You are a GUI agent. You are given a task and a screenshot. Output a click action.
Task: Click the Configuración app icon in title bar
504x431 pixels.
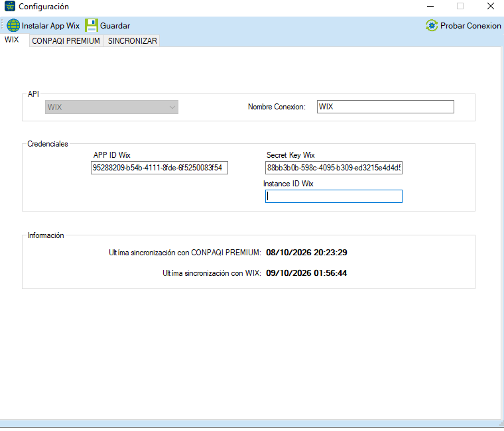[10, 6]
